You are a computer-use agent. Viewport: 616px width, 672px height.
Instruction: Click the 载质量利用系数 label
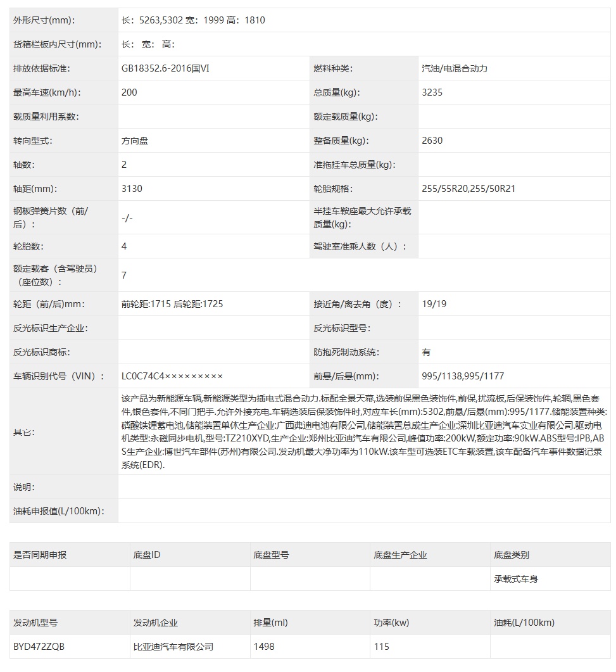(46, 116)
